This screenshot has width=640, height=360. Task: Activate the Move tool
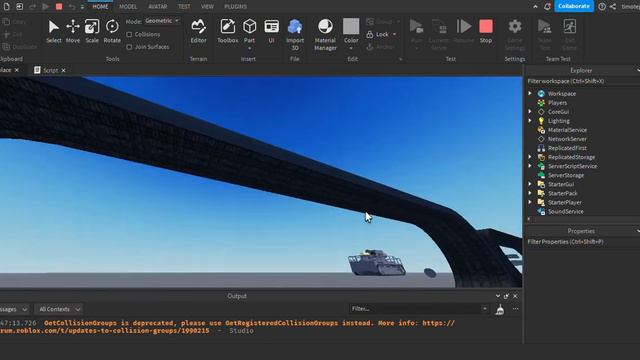click(x=73, y=31)
